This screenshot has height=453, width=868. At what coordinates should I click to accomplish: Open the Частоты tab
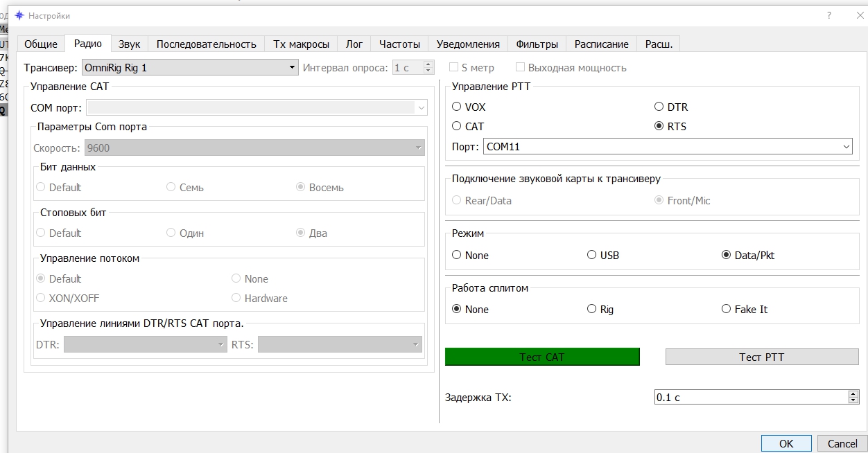(x=399, y=44)
